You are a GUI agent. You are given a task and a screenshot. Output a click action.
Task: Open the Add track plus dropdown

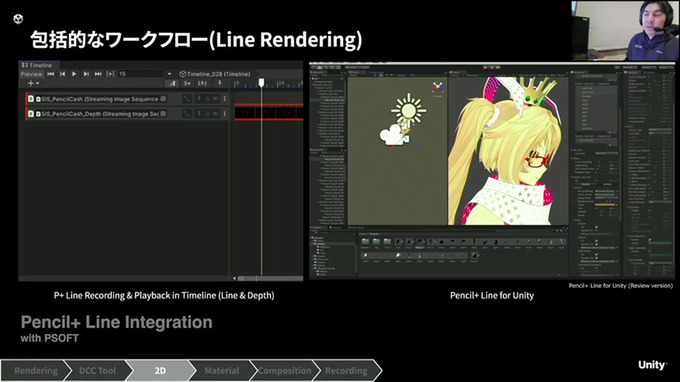pos(33,83)
